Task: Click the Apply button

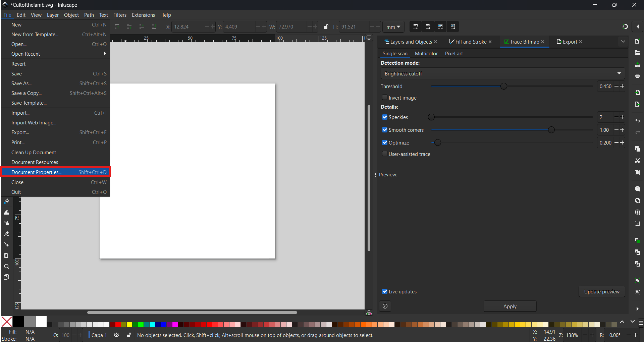Action: pyautogui.click(x=510, y=306)
